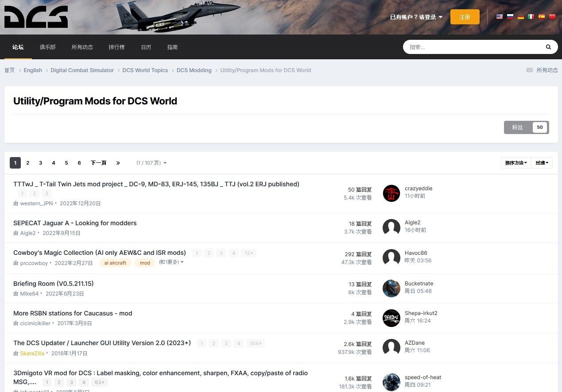Open speed-of-heat's avatar

tap(391, 382)
